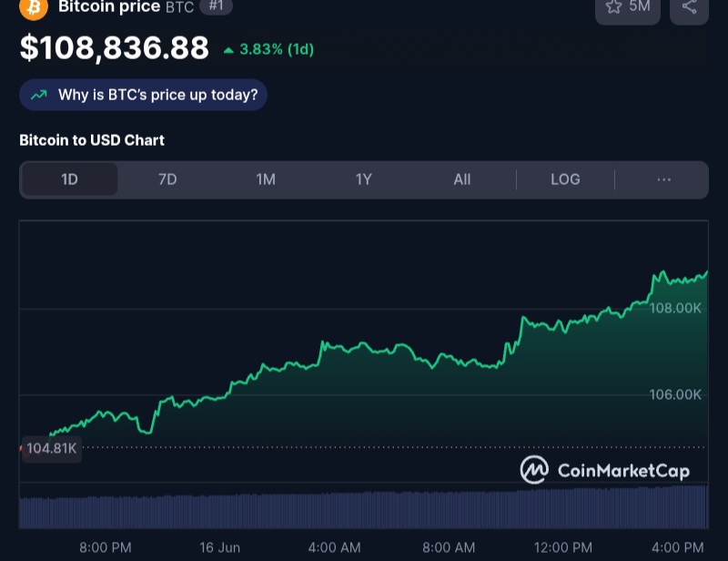Click the 4:00 AM time label
728x561 pixels.
(334, 547)
